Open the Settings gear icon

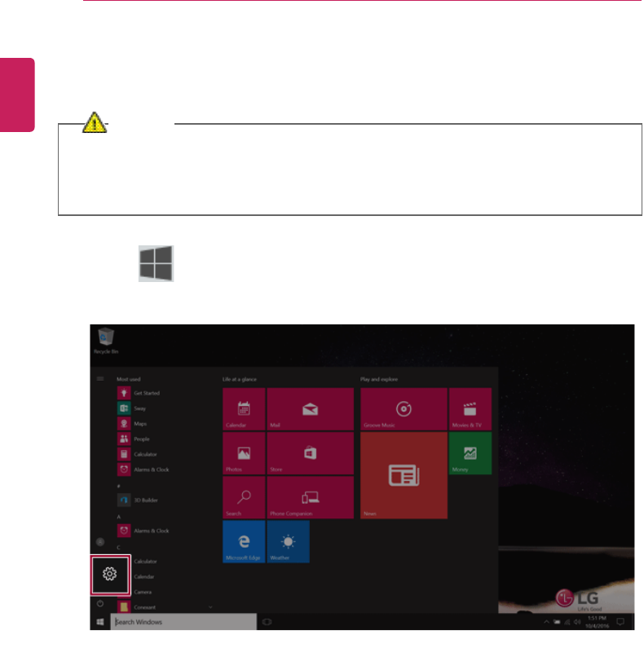click(110, 575)
